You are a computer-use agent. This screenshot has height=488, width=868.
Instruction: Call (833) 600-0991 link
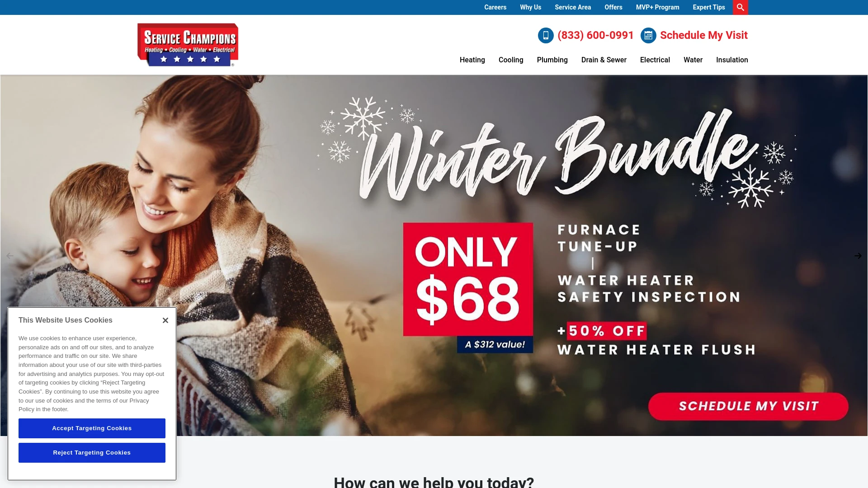tap(595, 35)
